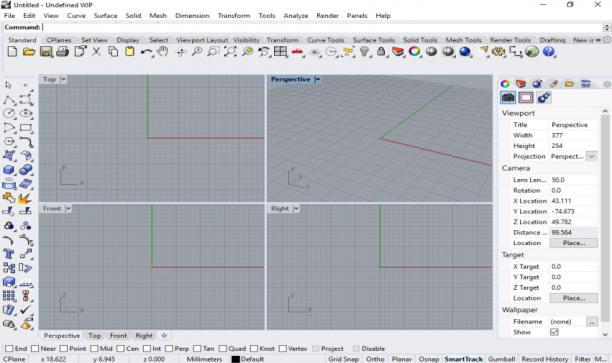
Task: Enable Cen object snap
Action: point(121,349)
